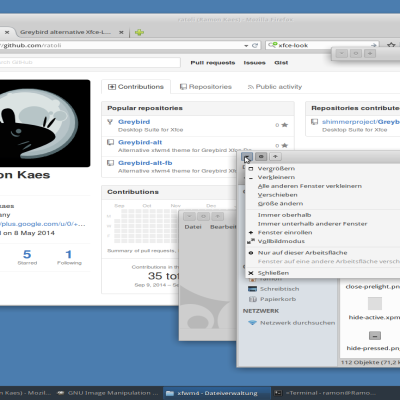The height and width of the screenshot is (400, 400).
Task: Click the fork icon beside Greybird
Action: click(110, 122)
